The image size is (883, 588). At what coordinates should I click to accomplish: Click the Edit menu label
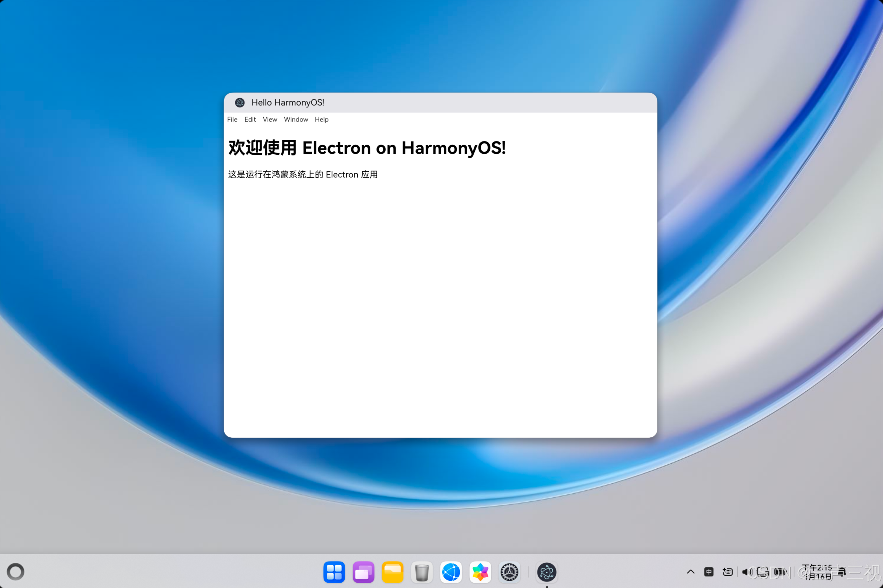tap(250, 119)
